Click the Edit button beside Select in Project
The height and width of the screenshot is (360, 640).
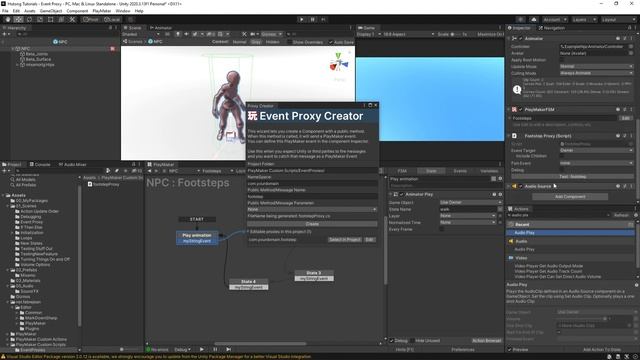point(369,240)
